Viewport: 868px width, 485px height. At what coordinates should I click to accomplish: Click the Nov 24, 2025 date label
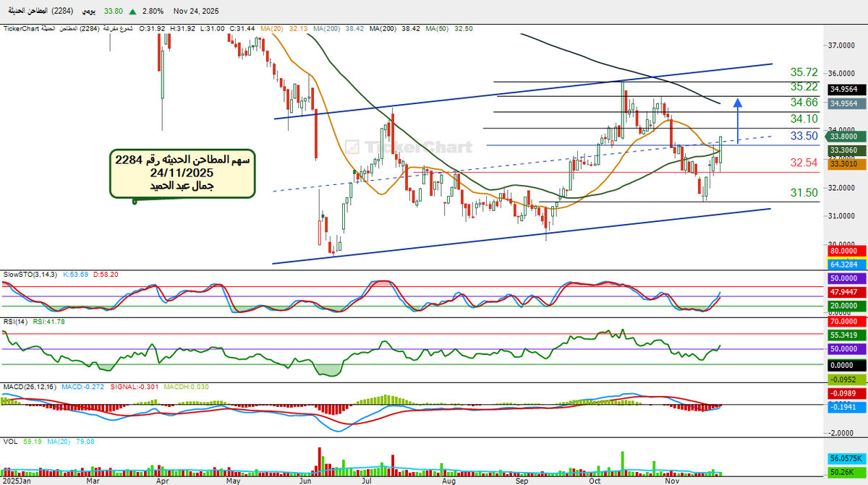(196, 11)
